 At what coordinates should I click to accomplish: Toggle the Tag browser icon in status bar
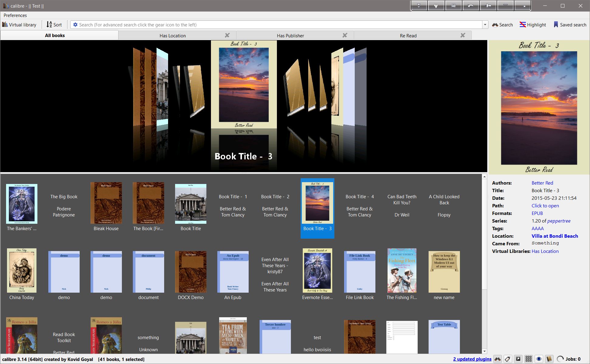pyautogui.click(x=508, y=359)
